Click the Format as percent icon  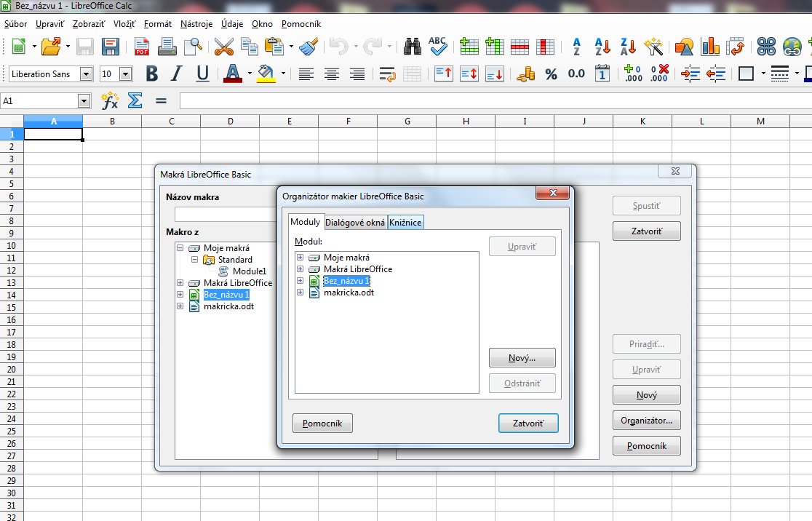(x=551, y=74)
